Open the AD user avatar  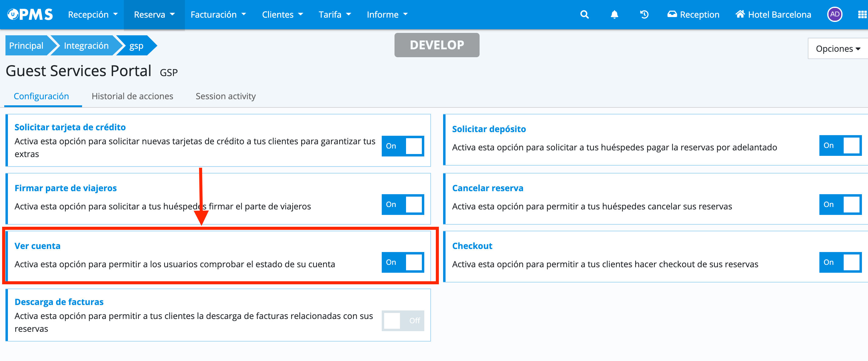pos(834,15)
